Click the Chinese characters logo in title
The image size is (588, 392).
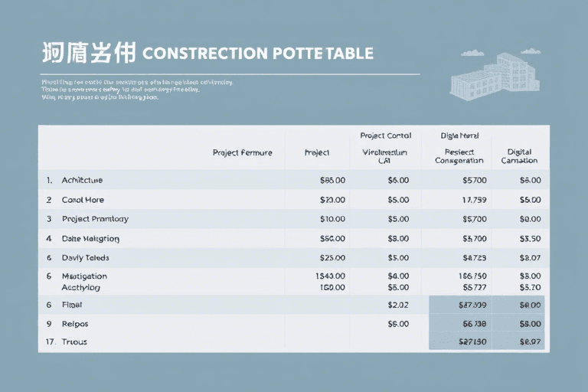pyautogui.click(x=89, y=53)
